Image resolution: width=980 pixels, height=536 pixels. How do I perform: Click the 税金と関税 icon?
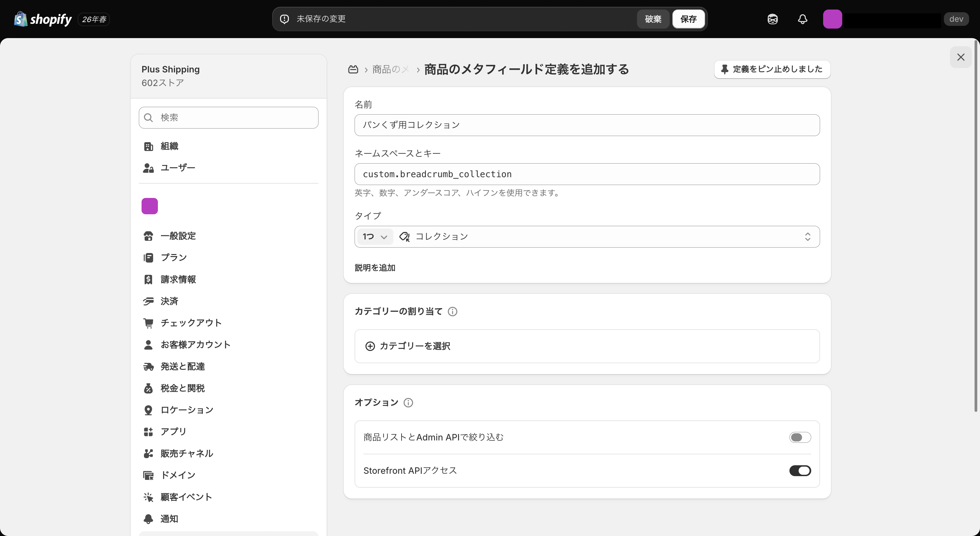148,388
